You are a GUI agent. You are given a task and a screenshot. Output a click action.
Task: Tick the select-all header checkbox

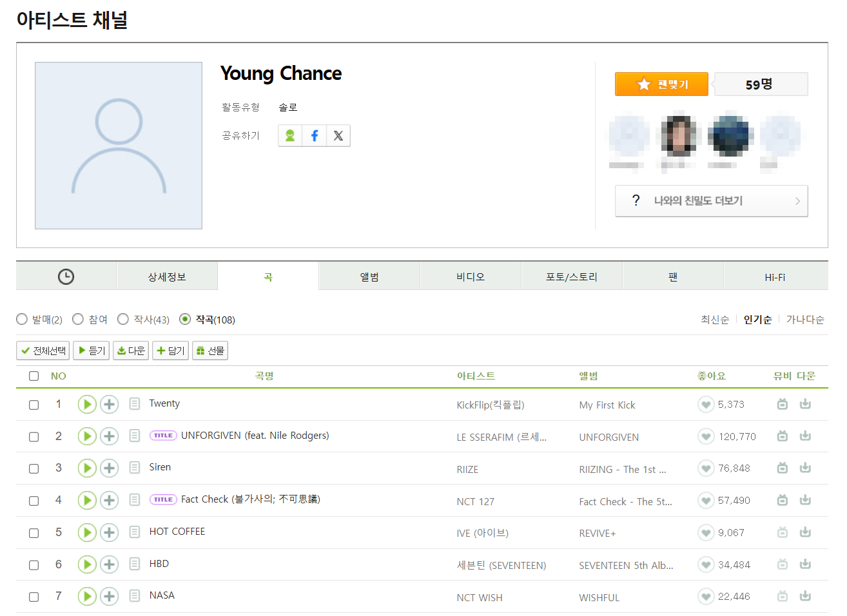coord(34,376)
